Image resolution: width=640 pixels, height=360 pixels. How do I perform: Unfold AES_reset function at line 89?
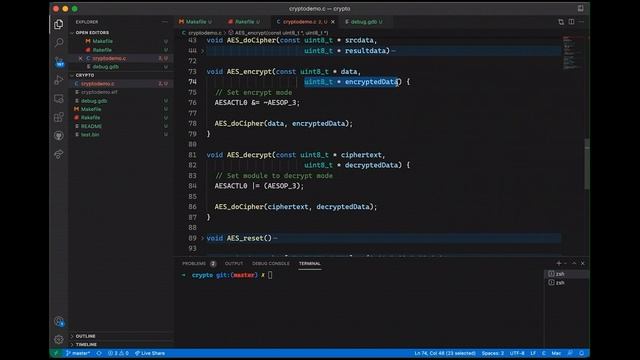(202, 238)
